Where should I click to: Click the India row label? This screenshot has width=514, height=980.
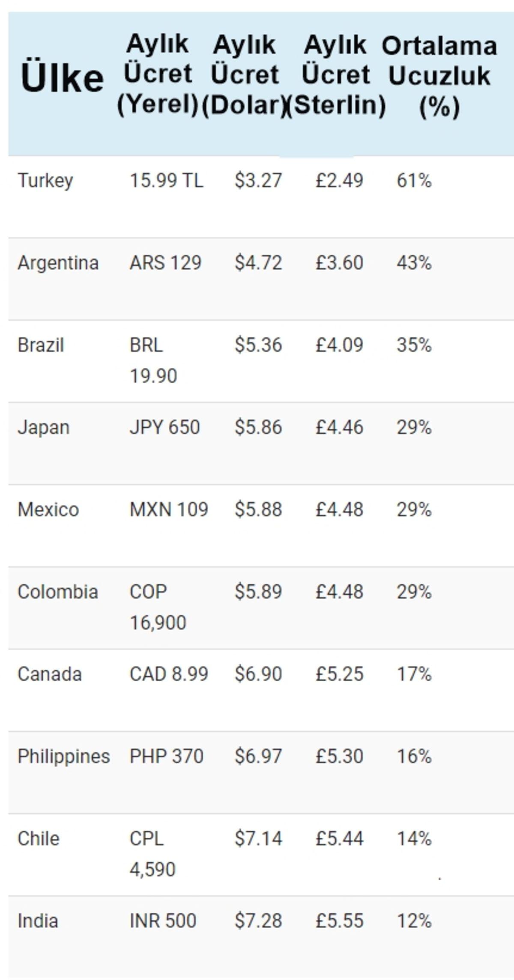[x=38, y=920]
